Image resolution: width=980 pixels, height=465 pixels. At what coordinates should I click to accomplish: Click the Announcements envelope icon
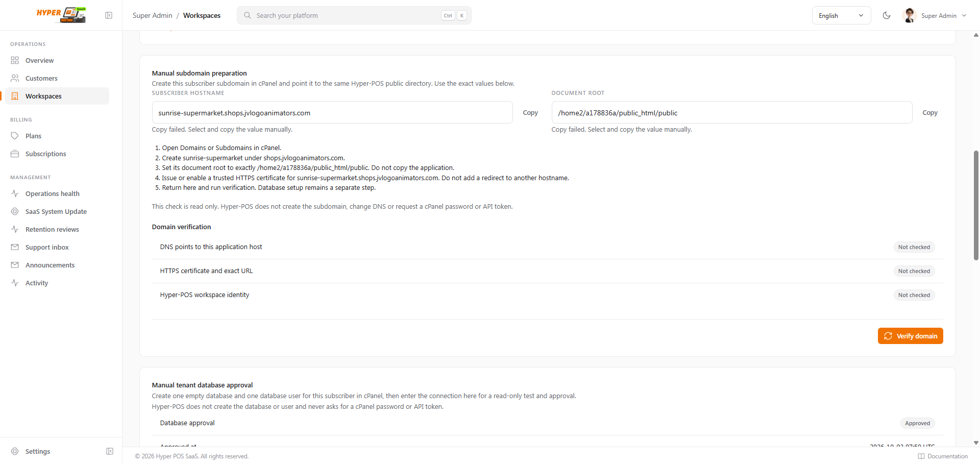point(15,265)
